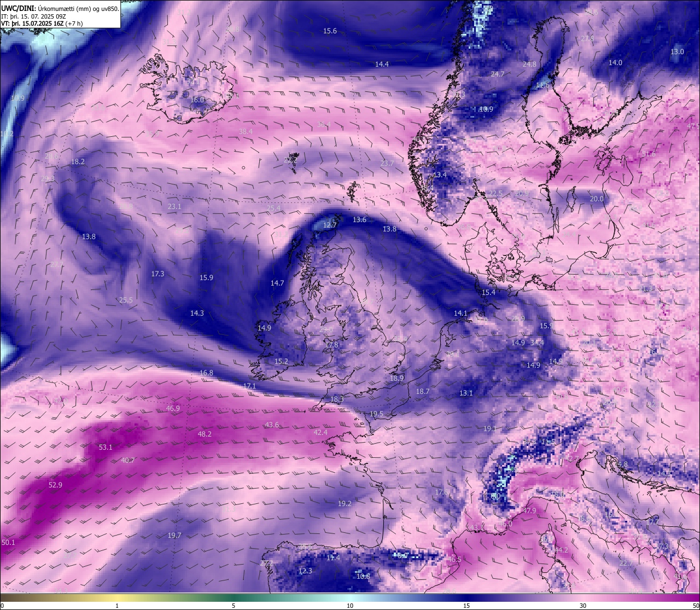Select the "VT: þri. 15.07.2025 16Z (+7 h)" line
This screenshot has height=610, width=700.
[42, 24]
